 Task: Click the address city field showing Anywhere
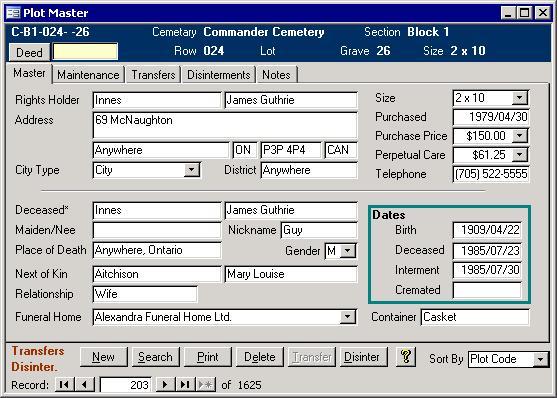(161, 150)
